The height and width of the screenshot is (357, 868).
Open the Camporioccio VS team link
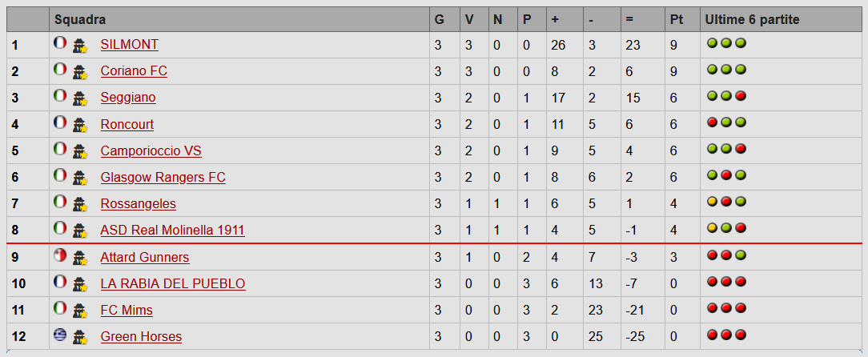[x=151, y=150]
